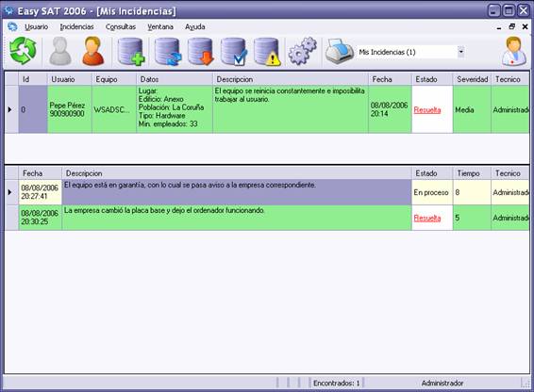This screenshot has width=534, height=392.
Task: Add new incident with database plus icon
Action: click(131, 52)
